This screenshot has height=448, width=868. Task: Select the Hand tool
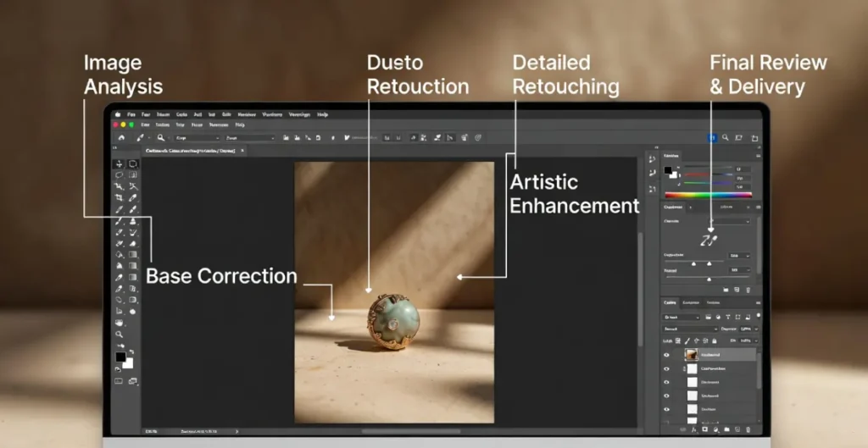pos(119,323)
